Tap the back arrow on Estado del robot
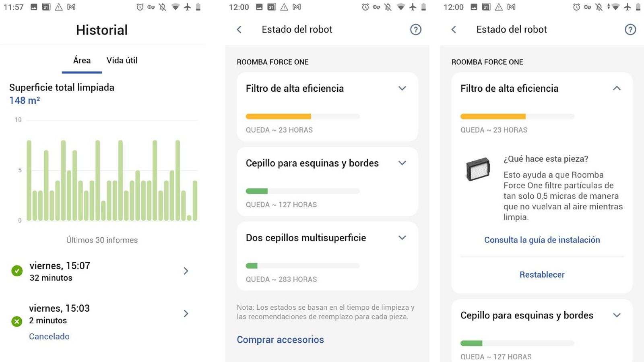The image size is (644, 362). (x=239, y=29)
